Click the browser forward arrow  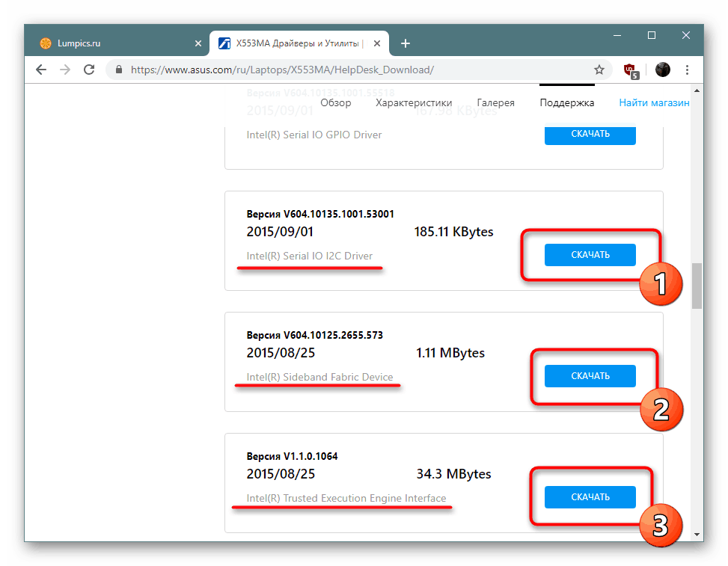(x=65, y=70)
